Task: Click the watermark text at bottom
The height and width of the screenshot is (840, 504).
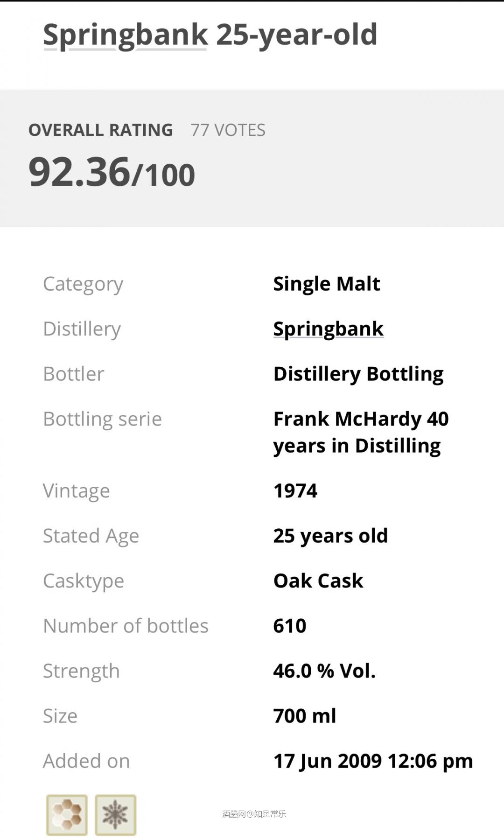Action: pyautogui.click(x=254, y=814)
